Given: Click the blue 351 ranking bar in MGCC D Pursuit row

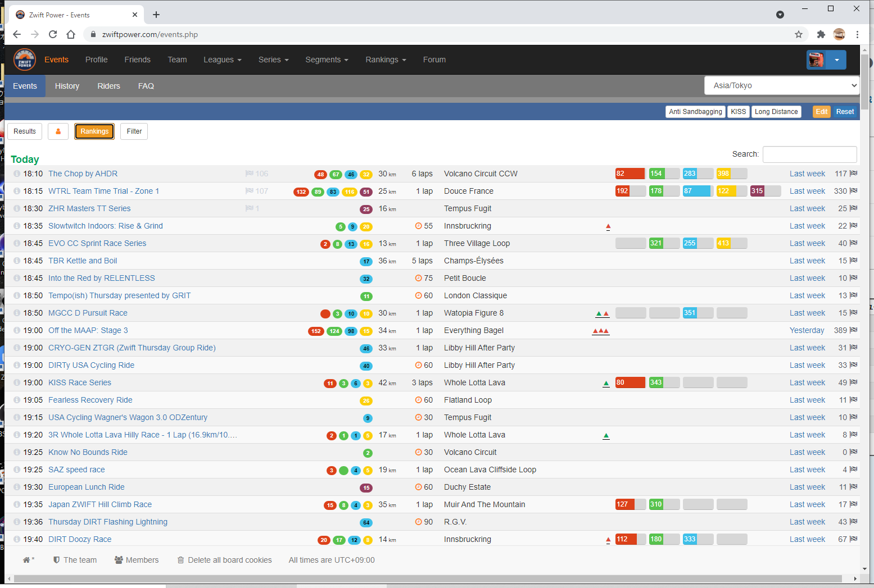Looking at the screenshot, I should [698, 313].
